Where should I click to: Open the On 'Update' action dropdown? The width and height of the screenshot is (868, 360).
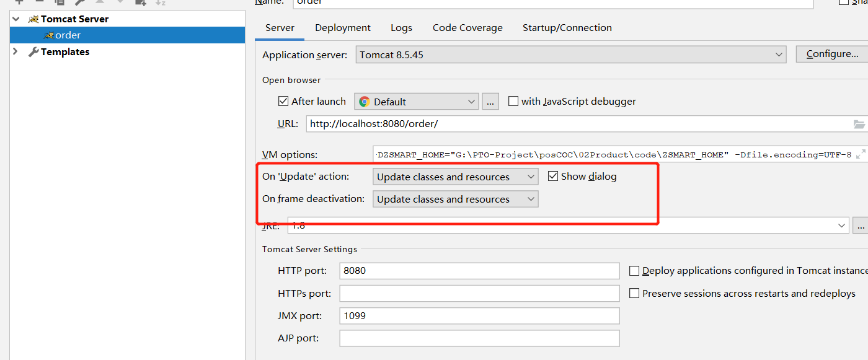click(x=455, y=177)
